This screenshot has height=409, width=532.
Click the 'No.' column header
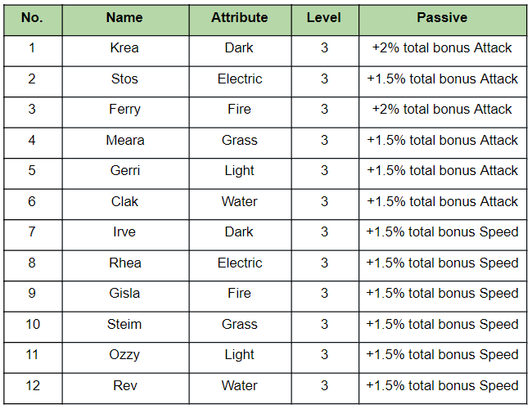[x=32, y=17]
